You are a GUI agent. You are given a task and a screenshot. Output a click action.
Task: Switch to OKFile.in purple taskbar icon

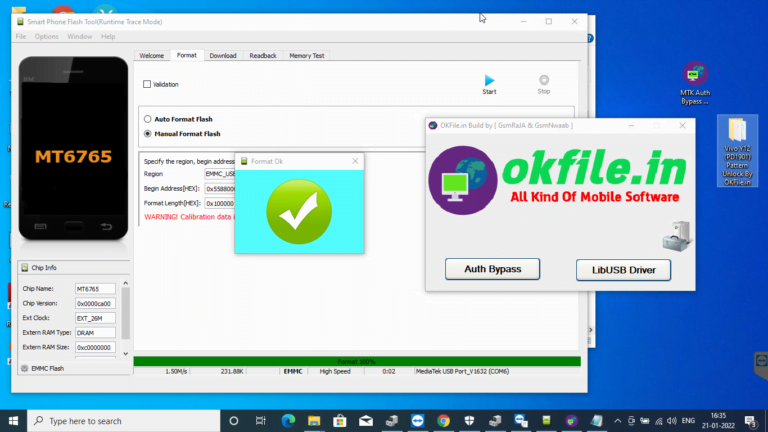571,421
